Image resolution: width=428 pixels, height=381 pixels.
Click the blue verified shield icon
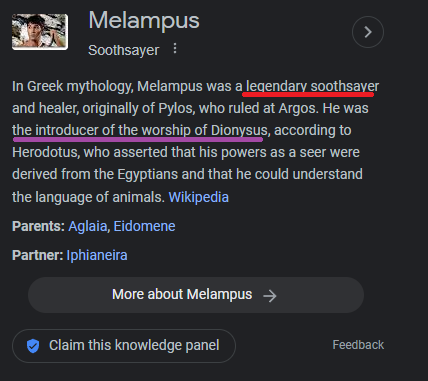33,346
